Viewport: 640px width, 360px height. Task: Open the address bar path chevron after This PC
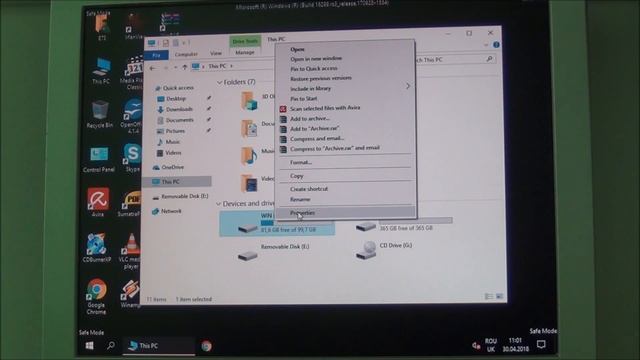pos(231,66)
